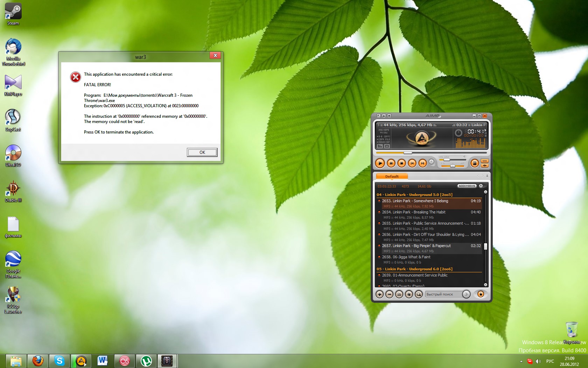Image resolution: width=588 pixels, height=368 pixels.
Task: Toggle the equalizer button in AIMP
Action: click(x=484, y=161)
